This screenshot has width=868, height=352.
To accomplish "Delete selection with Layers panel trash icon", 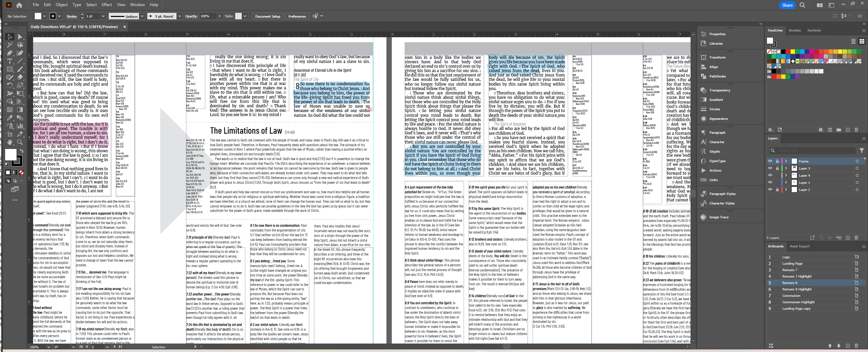I will [x=856, y=238].
